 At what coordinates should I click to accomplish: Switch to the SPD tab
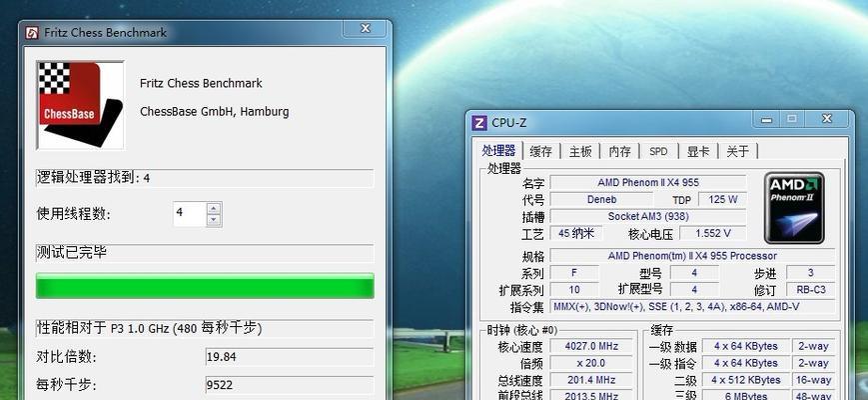pyautogui.click(x=658, y=152)
